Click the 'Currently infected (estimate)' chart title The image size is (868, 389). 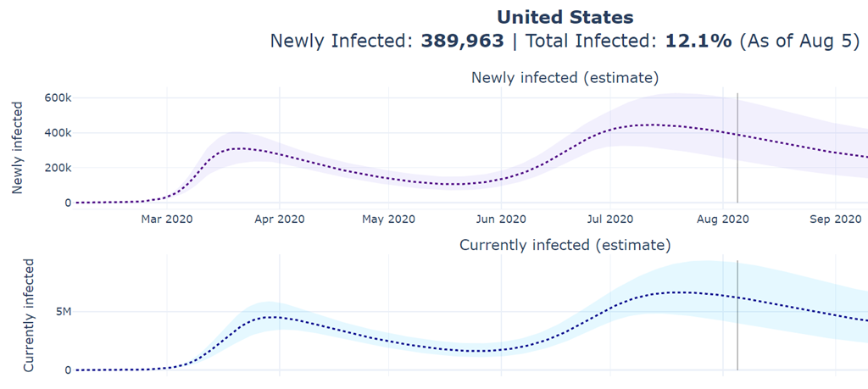coord(565,245)
